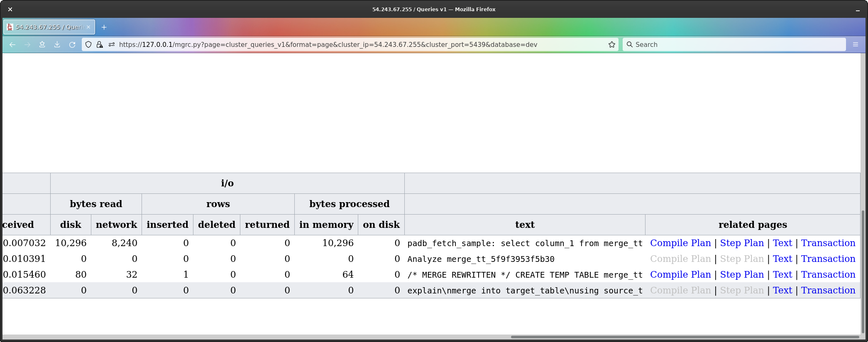Image resolution: width=868 pixels, height=342 pixels.
Task: Click the 8,240 network bytes cell
Action: (x=116, y=243)
